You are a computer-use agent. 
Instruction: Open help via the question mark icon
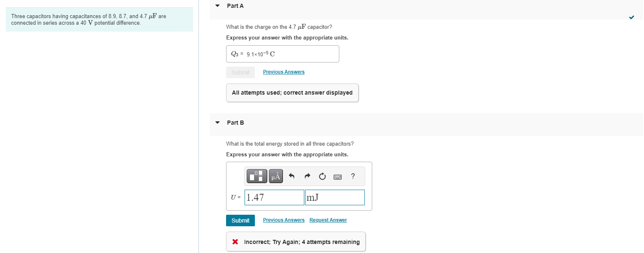click(x=352, y=176)
